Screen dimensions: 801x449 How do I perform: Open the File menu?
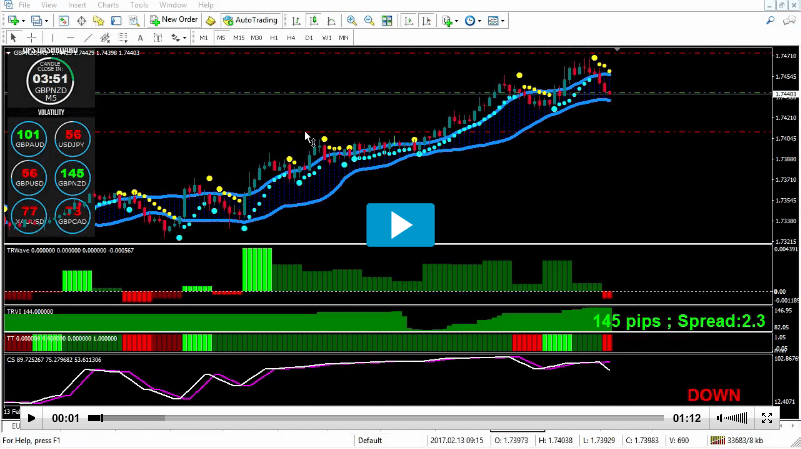24,5
